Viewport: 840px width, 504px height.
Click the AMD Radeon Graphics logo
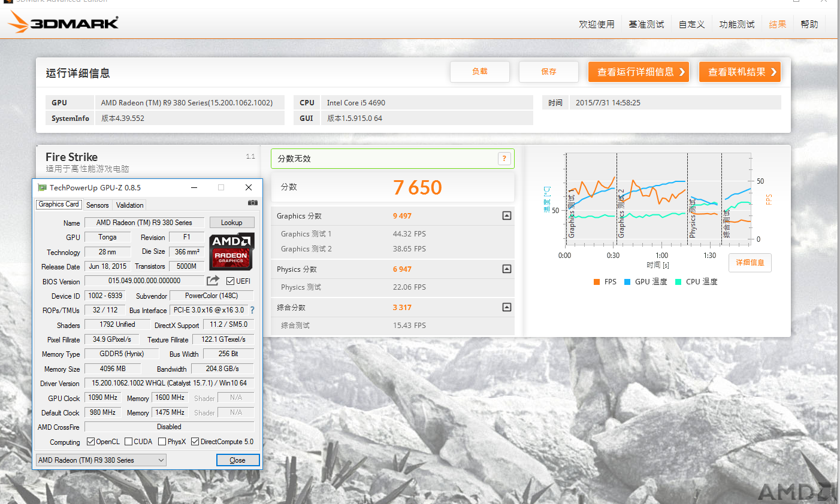coord(232,251)
